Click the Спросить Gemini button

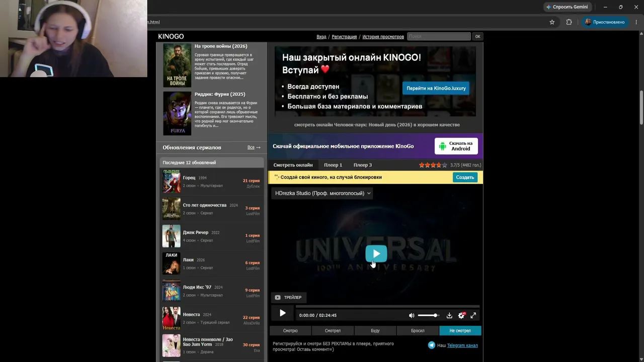(568, 7)
